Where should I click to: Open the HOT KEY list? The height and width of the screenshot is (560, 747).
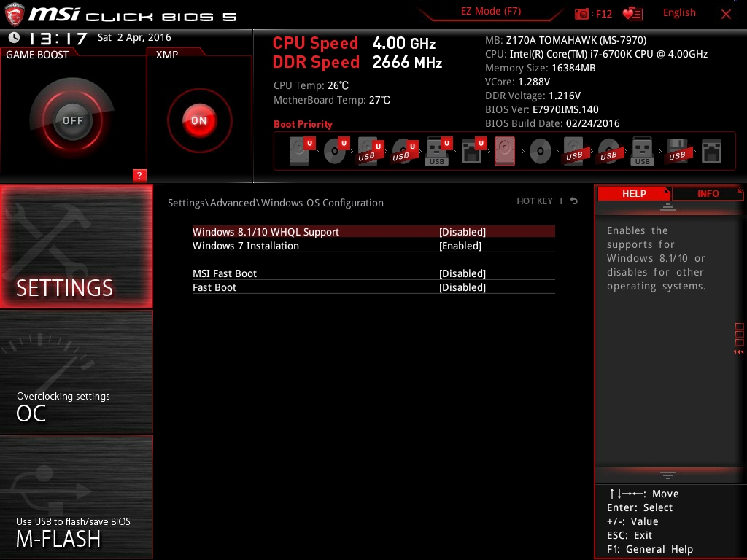pos(535,201)
